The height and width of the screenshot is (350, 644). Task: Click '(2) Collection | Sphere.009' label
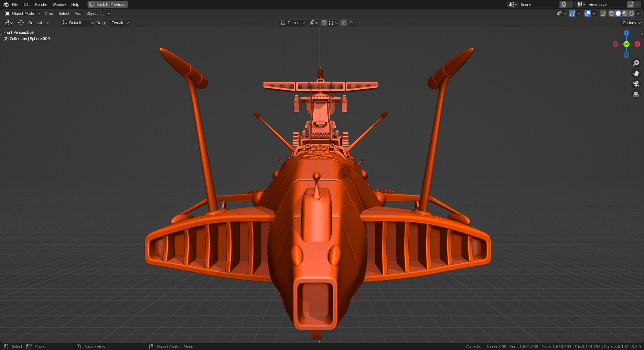point(26,39)
